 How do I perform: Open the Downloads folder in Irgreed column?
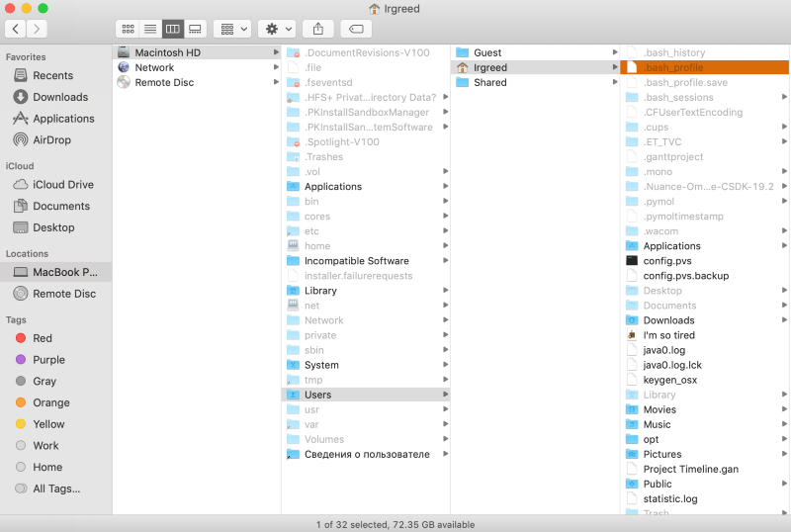coord(705,320)
